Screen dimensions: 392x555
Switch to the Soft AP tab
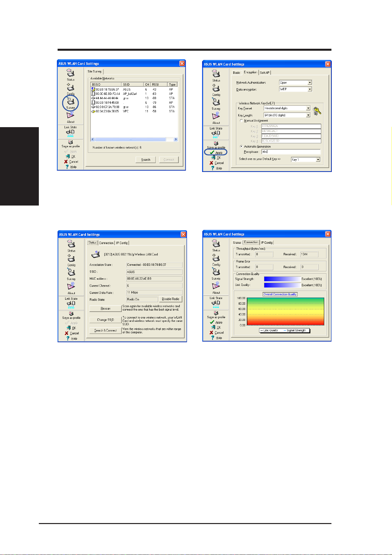[x=265, y=72]
